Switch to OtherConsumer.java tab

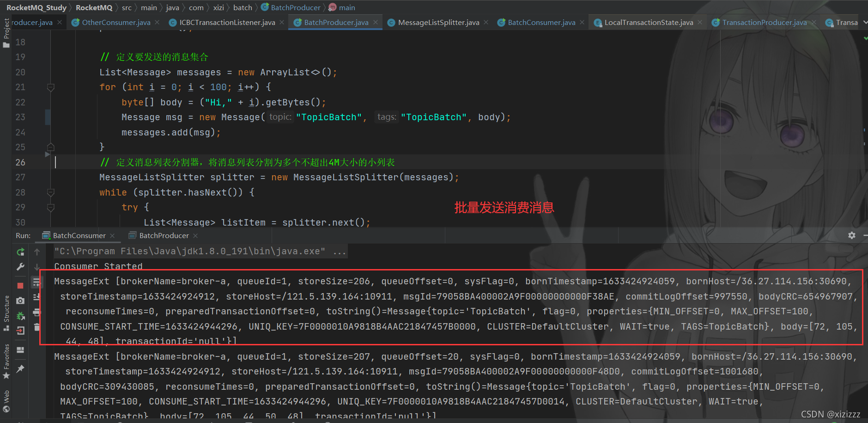click(116, 22)
